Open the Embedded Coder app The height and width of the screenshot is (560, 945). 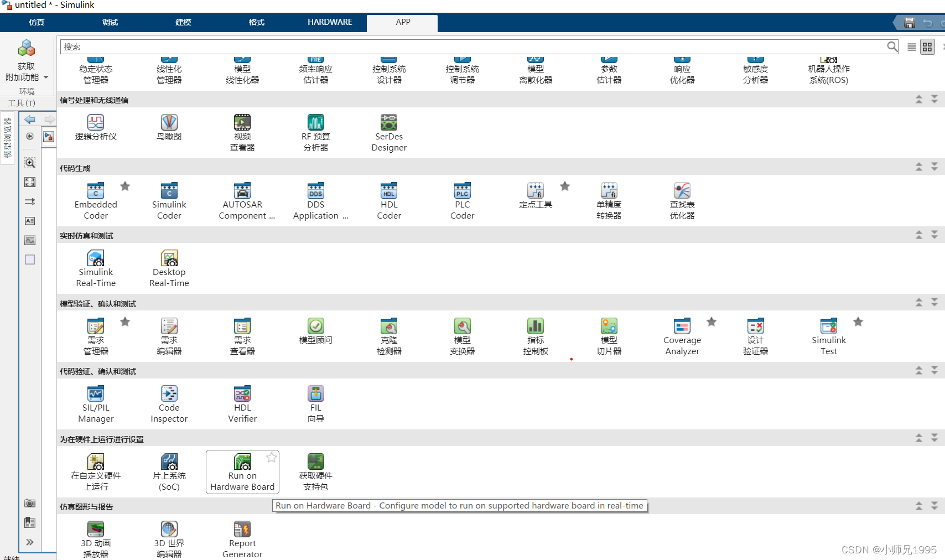click(96, 201)
